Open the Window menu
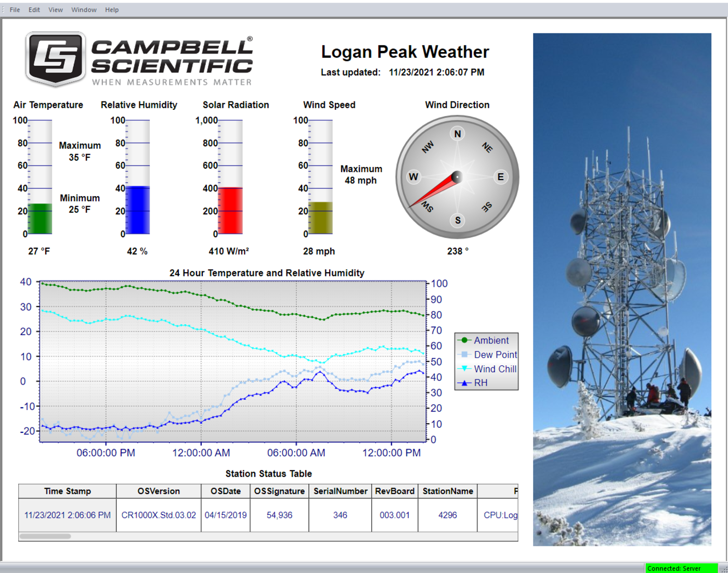 tap(84, 9)
